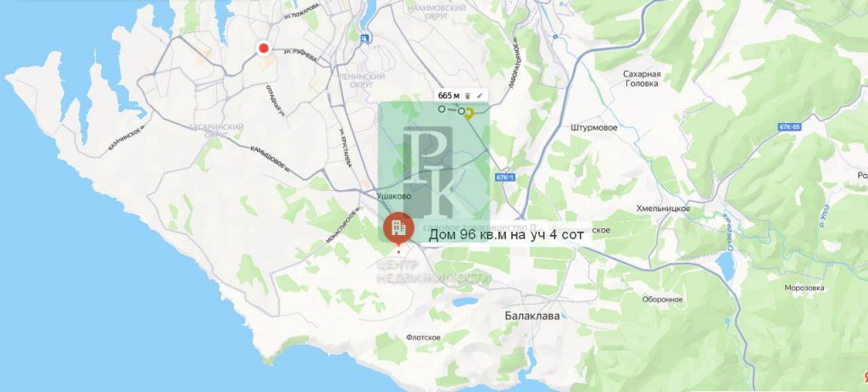Click the 67К-05 road shield

[x=789, y=127]
